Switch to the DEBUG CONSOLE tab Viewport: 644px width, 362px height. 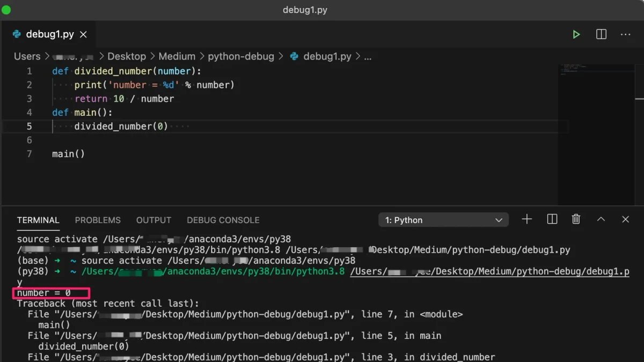pyautogui.click(x=223, y=220)
